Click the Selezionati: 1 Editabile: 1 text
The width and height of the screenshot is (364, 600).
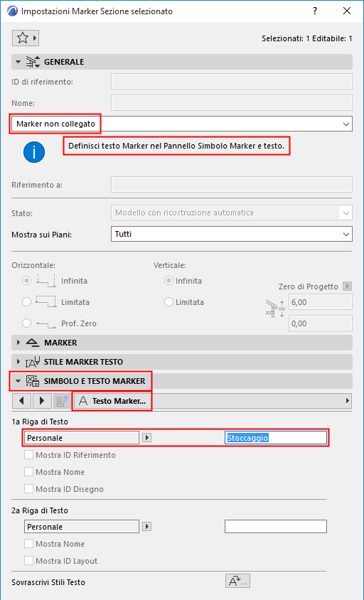coord(307,38)
